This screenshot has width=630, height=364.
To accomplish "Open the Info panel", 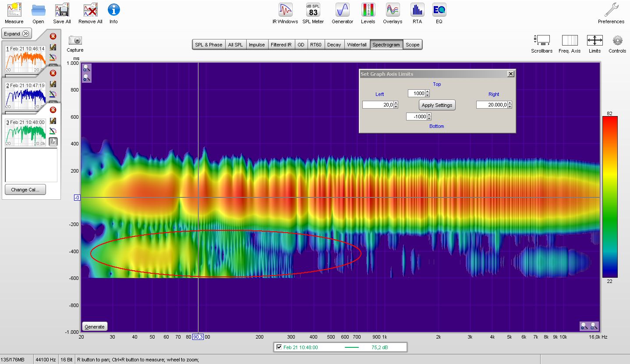I will tap(113, 13).
